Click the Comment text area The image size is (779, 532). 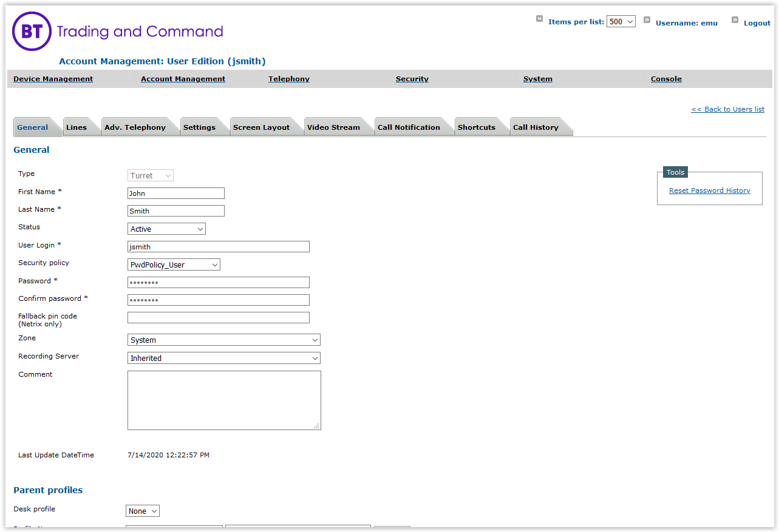coord(224,400)
